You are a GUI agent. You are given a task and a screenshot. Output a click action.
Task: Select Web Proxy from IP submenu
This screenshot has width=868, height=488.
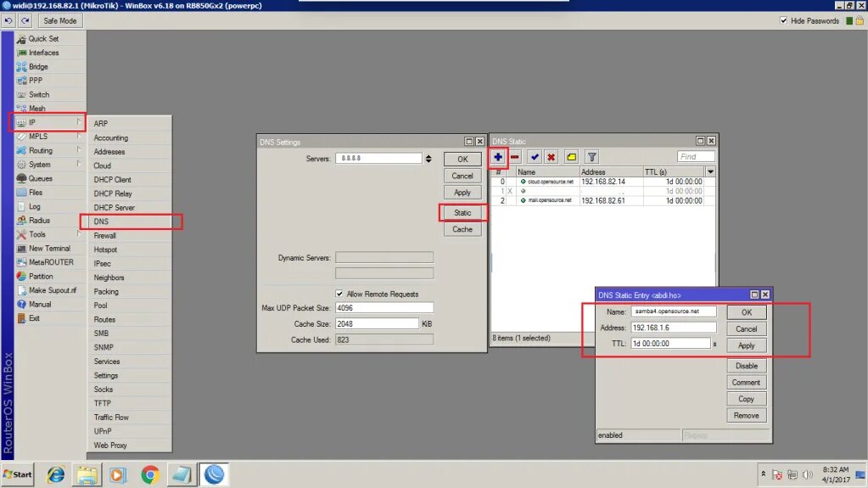[x=131, y=446]
